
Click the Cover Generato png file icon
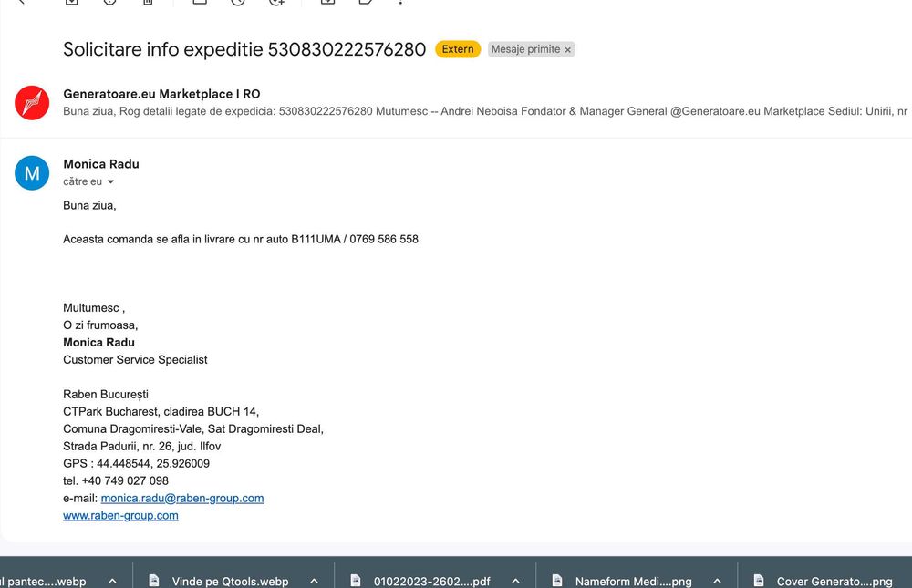coord(759,581)
